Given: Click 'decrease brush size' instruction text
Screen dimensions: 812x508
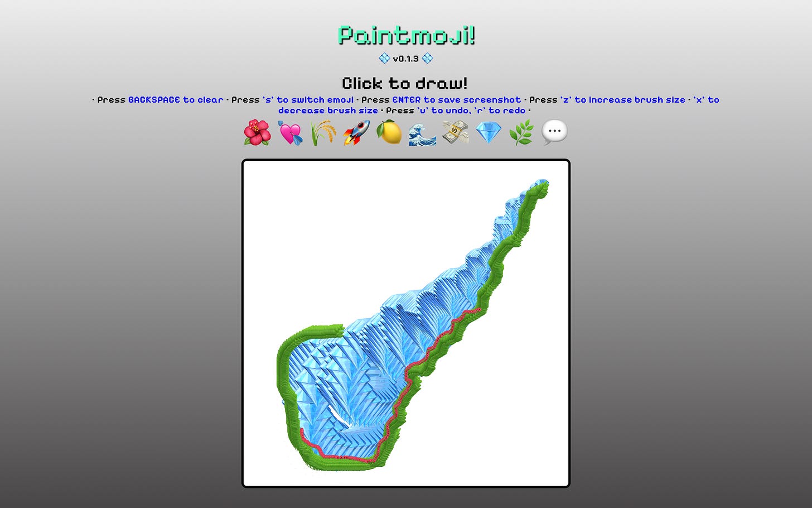Looking at the screenshot, I should tap(328, 111).
